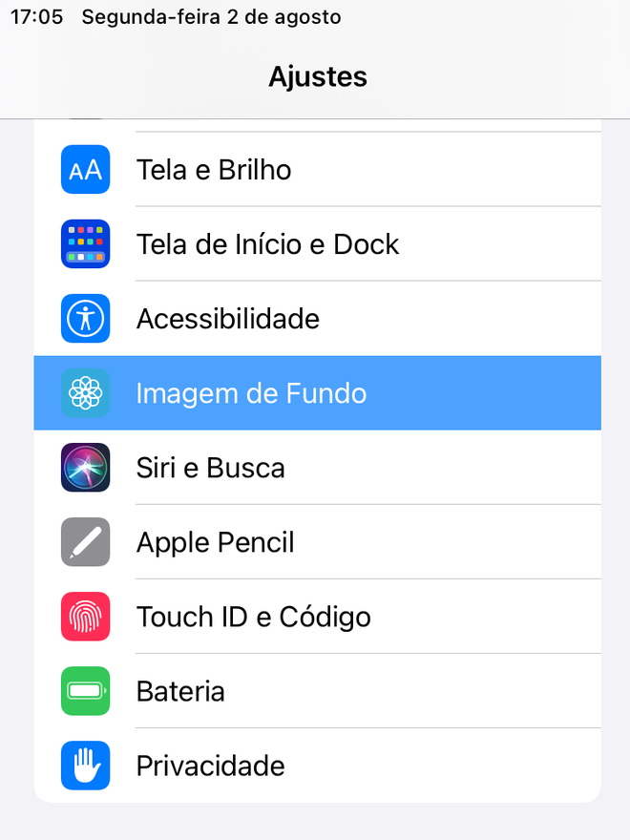This screenshot has width=630, height=840.
Task: Open the Apple Pencil settings row
Action: [x=317, y=541]
